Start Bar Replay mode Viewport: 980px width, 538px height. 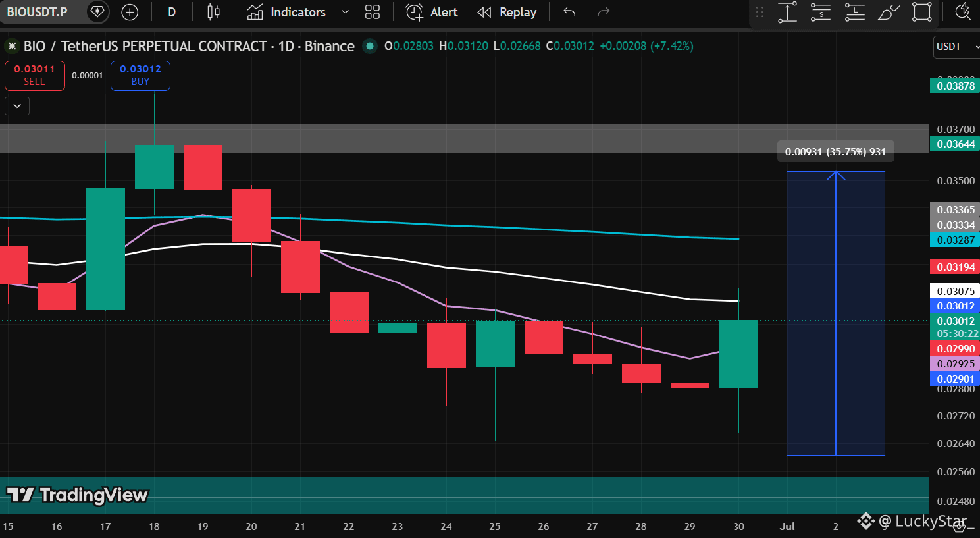pos(507,12)
